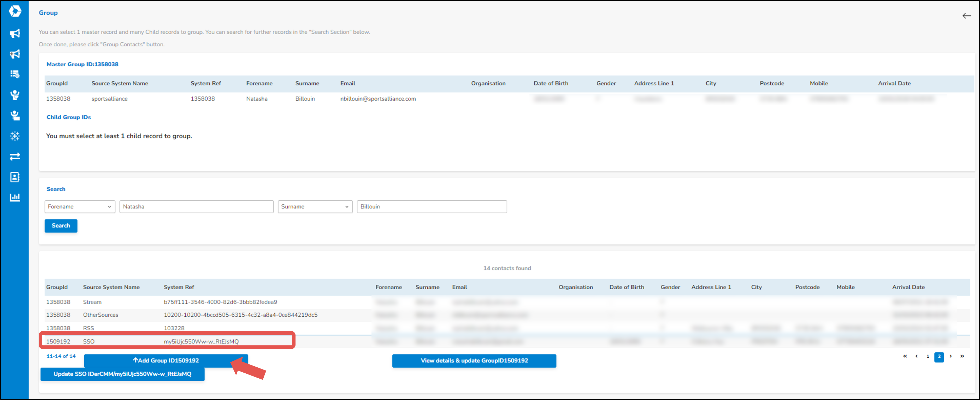View the reports bar chart icon
Screen dimensions: 980x400
[x=14, y=197]
